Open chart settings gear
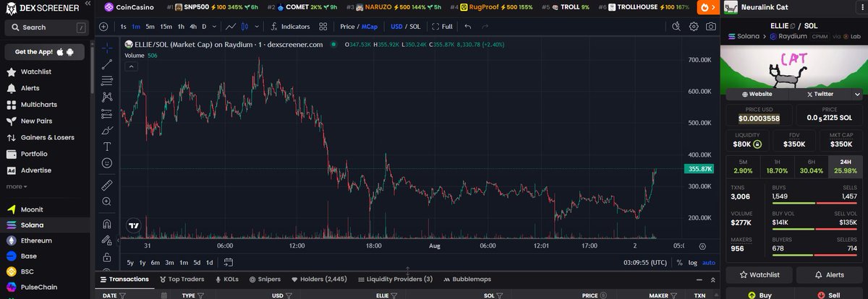Viewport: 868px width, 299px height. (694, 27)
